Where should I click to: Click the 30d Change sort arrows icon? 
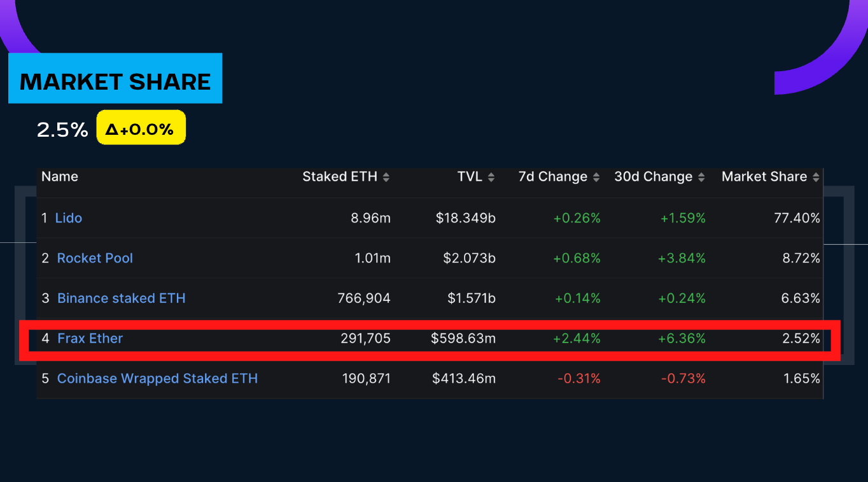701,177
